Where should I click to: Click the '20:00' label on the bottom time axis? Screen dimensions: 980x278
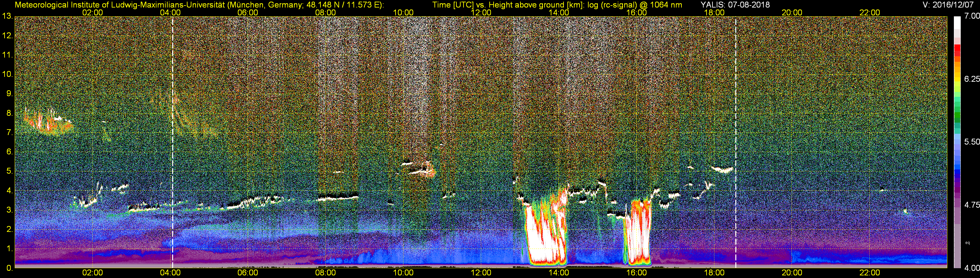pyautogui.click(x=792, y=273)
